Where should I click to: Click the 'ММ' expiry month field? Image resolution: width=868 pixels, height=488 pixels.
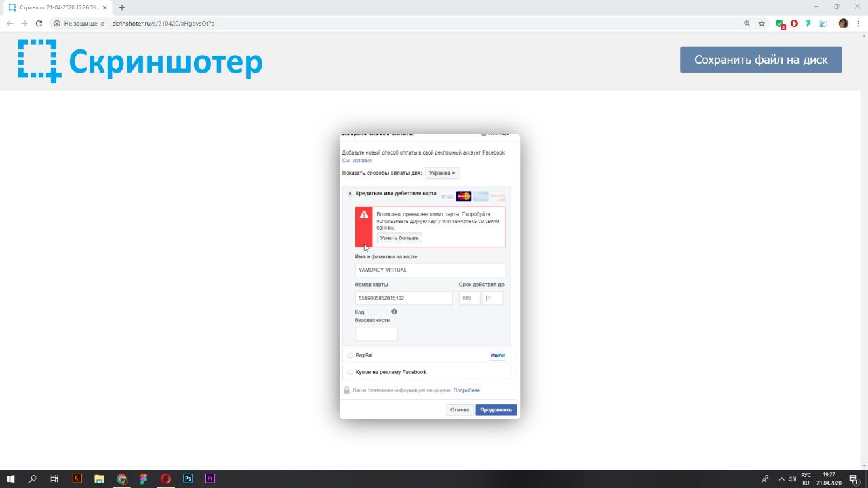470,298
